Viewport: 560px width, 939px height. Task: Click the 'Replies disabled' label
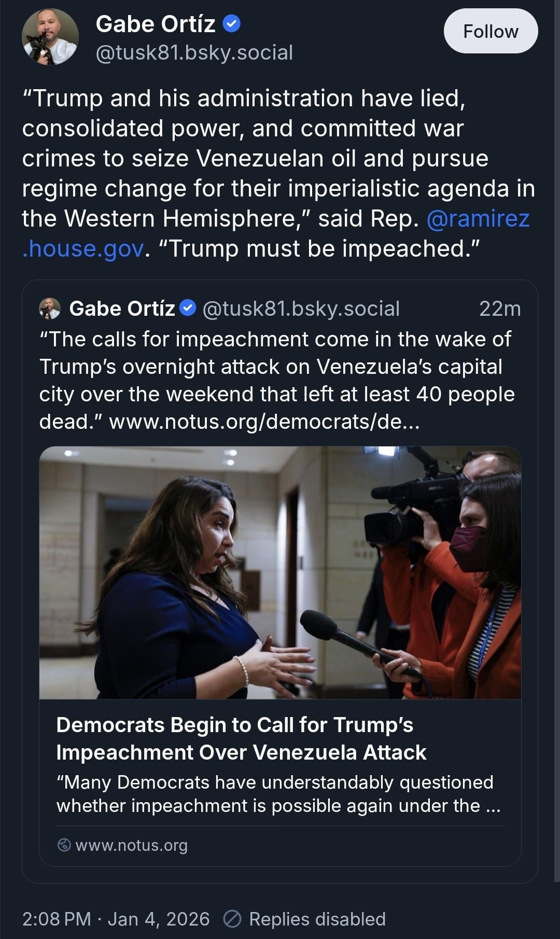[317, 919]
